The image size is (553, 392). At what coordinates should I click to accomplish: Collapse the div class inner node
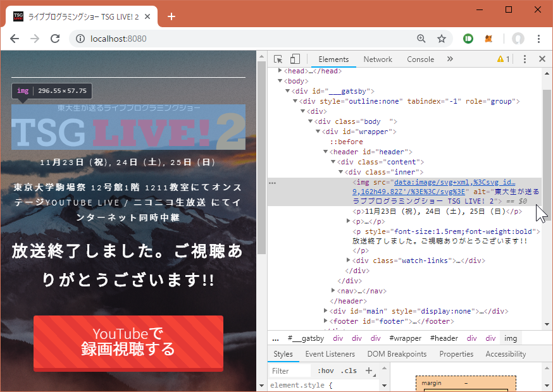(340, 172)
